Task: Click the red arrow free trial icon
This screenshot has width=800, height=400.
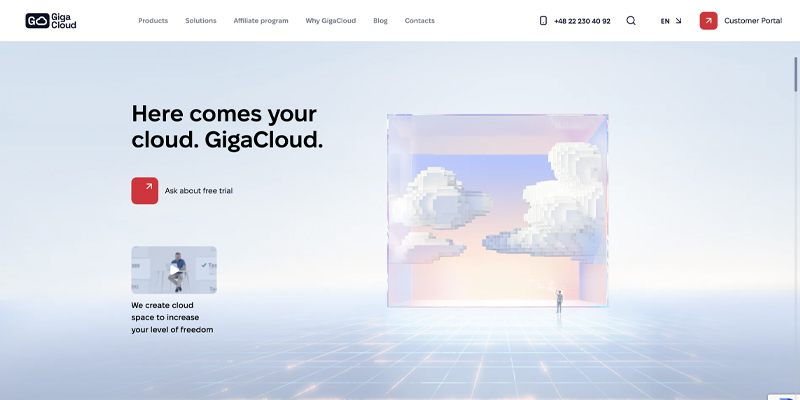Action: (x=145, y=190)
